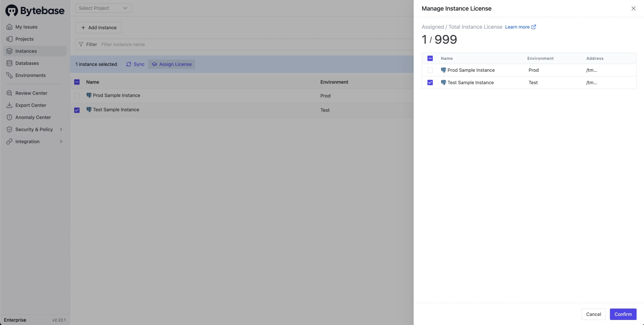Image resolution: width=644 pixels, height=325 pixels.
Task: Select the Security & Policy shield icon
Action: click(x=9, y=129)
